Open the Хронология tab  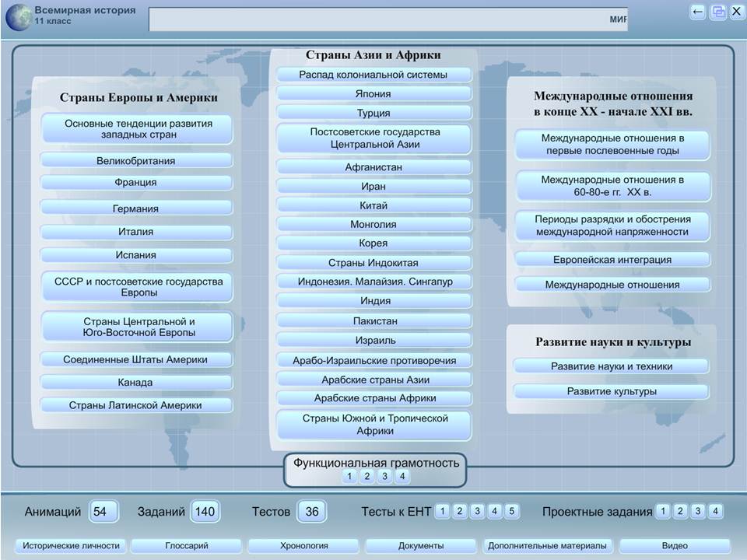click(x=304, y=546)
